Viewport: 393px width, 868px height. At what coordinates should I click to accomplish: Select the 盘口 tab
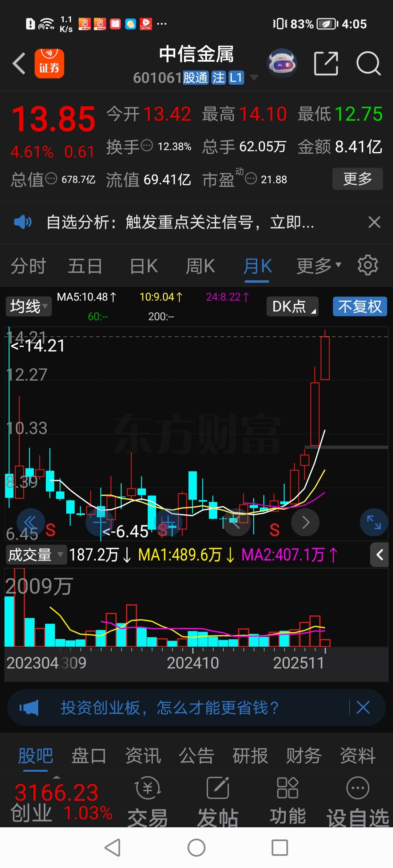coord(89,756)
